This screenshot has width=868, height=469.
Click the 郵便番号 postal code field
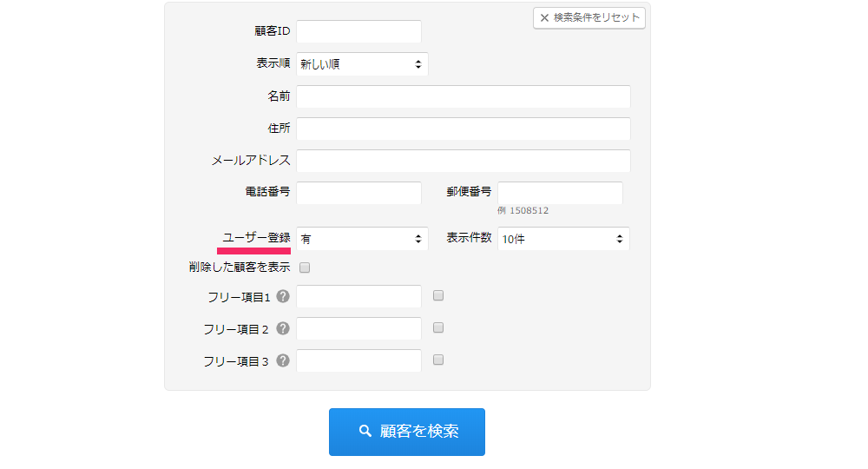[x=560, y=193]
